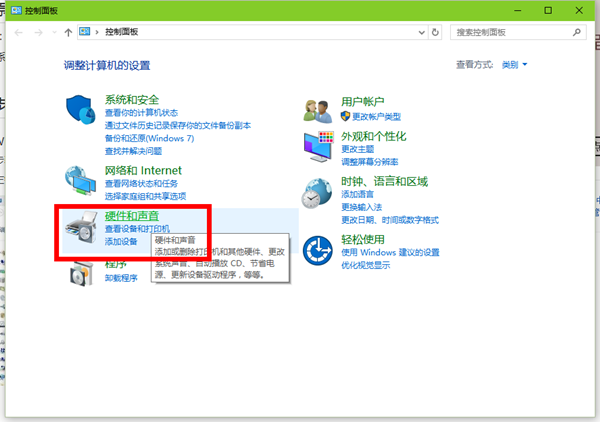Click the 优化视觉显示 link
This screenshot has height=422, width=600.
(365, 265)
